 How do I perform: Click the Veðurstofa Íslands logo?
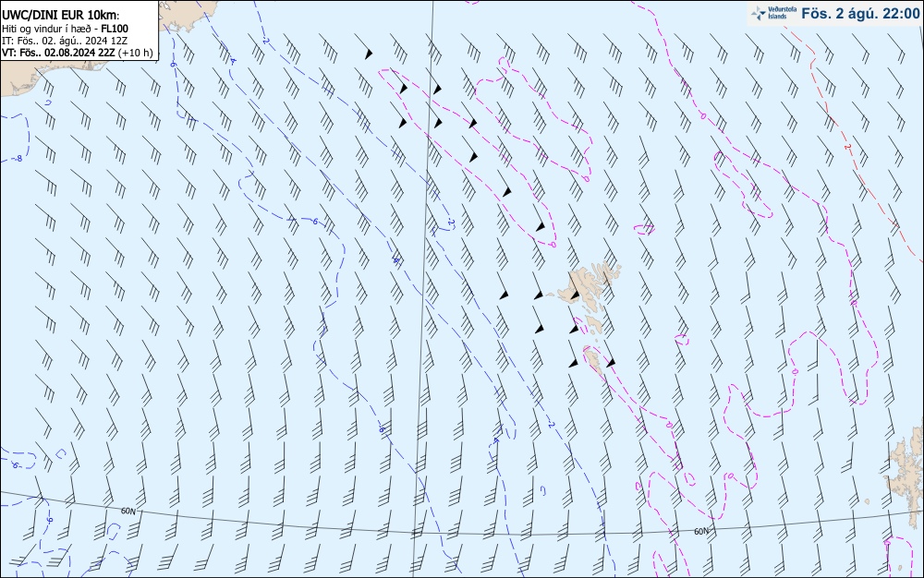[773, 13]
